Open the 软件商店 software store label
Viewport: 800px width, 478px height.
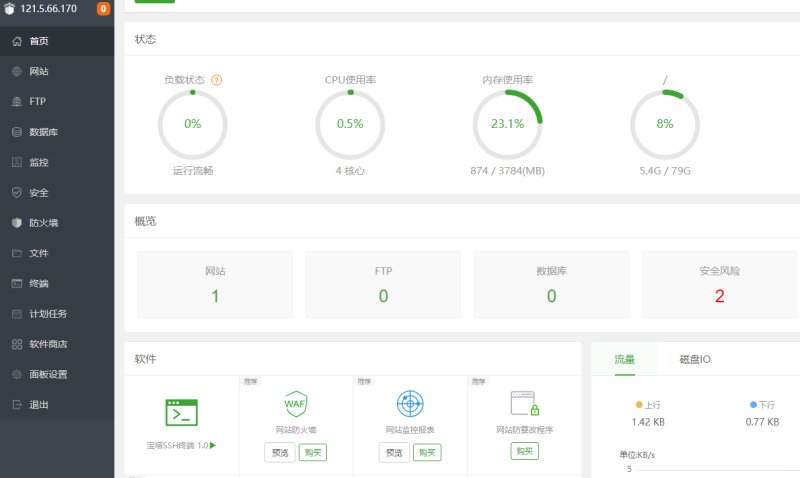point(48,344)
